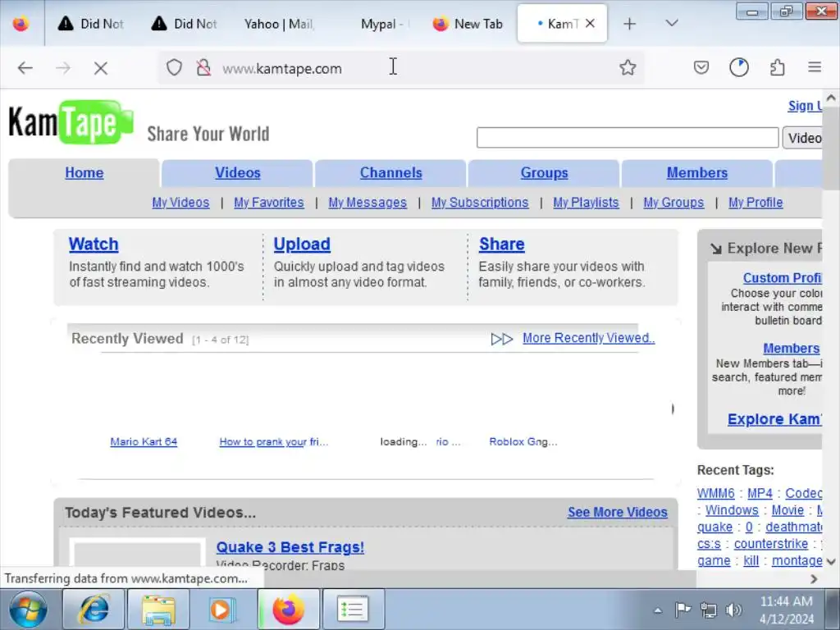840x630 pixels.
Task: Open Members link in Explore panel
Action: 792,348
